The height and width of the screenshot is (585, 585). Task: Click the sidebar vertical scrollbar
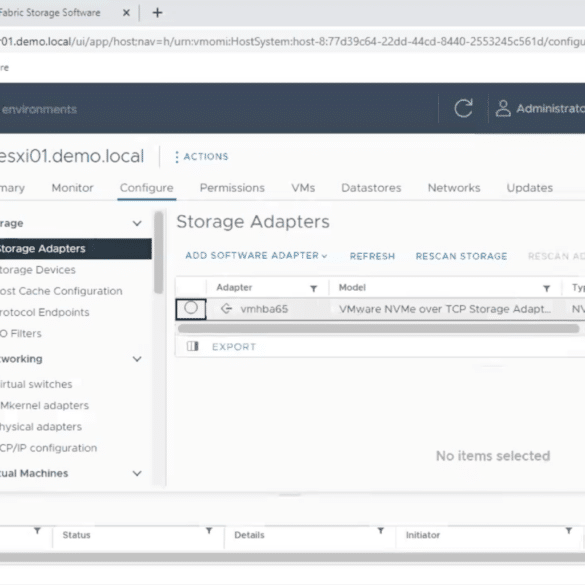(x=159, y=253)
